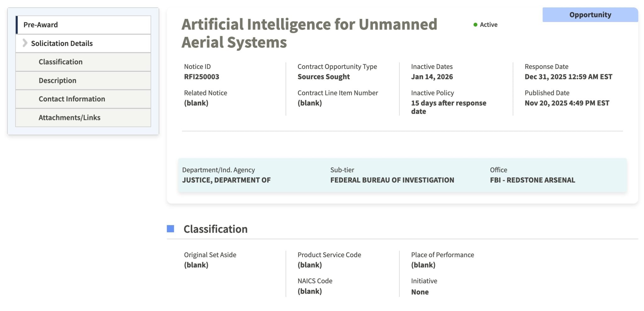Click Notice ID value RFI250003
This screenshot has height=311, width=644.
pyautogui.click(x=202, y=77)
